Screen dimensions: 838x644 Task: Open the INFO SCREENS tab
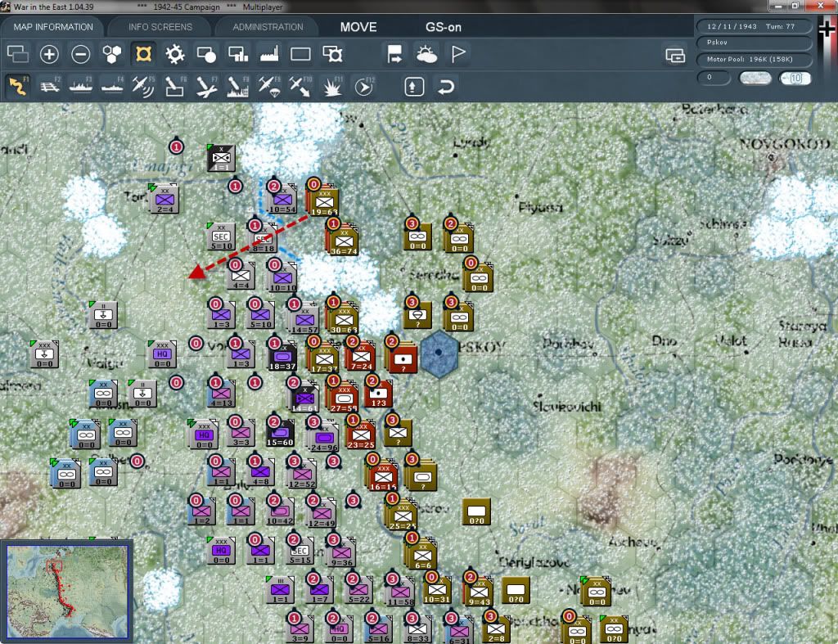click(160, 27)
